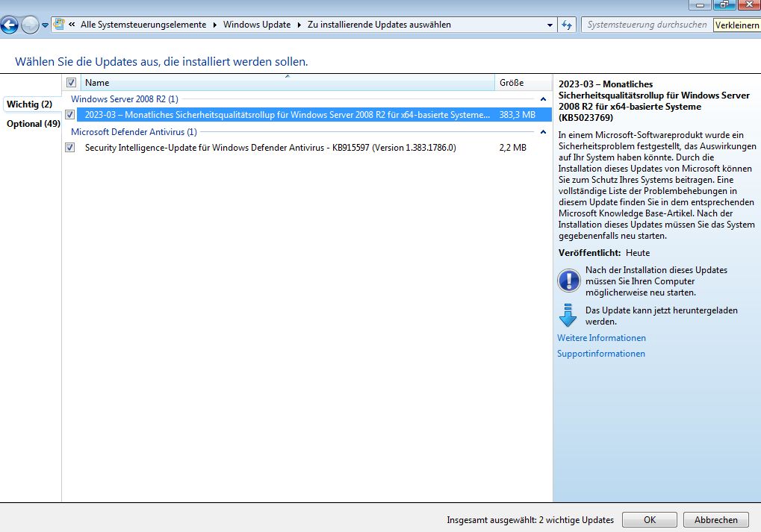Open the arrow after Windows Update breadcrumb
Viewport: 761px width, 532px height.
[x=299, y=25]
